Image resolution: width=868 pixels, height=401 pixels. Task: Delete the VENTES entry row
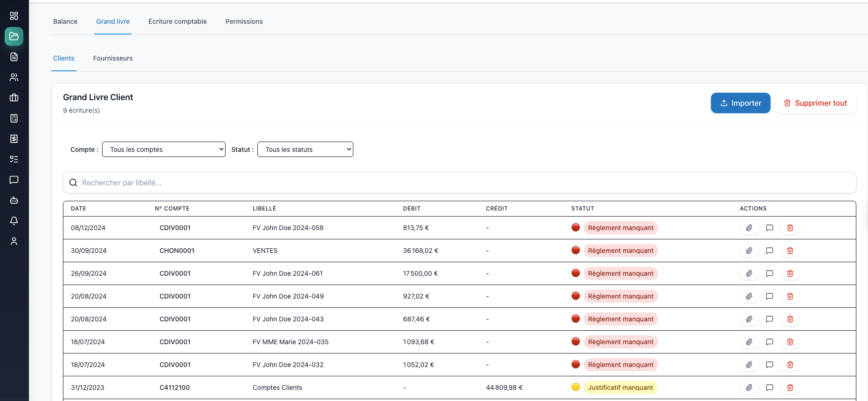coord(790,251)
